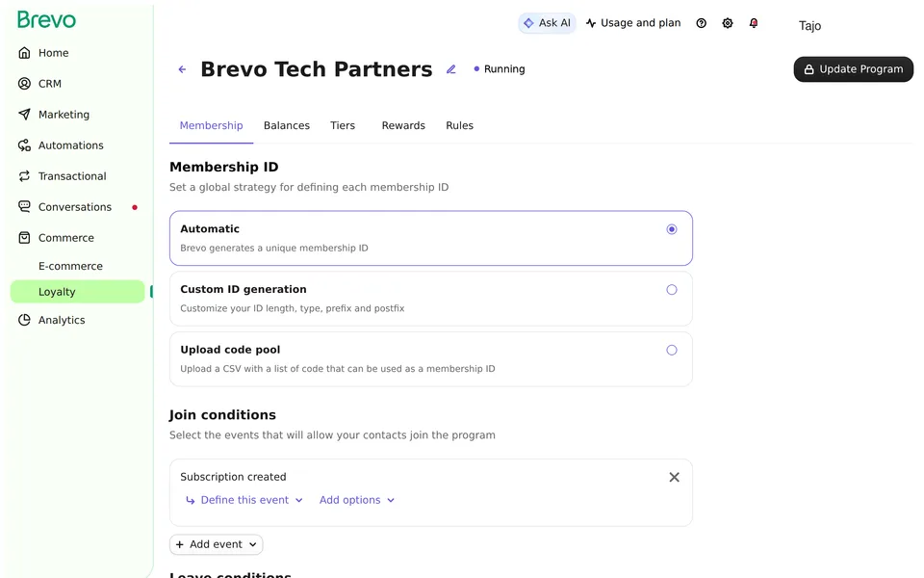This screenshot has width=924, height=578.
Task: Select the Custom ID generation radio
Action: click(672, 290)
